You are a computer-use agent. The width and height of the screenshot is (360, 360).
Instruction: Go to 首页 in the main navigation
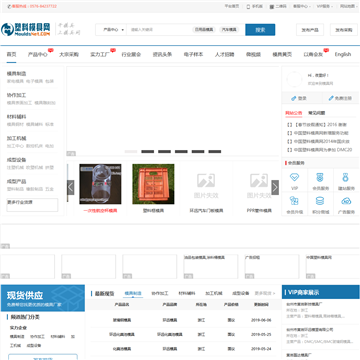12,54
